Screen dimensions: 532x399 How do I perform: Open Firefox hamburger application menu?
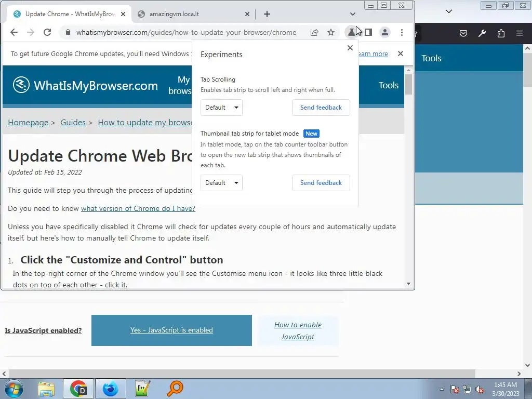point(520,33)
